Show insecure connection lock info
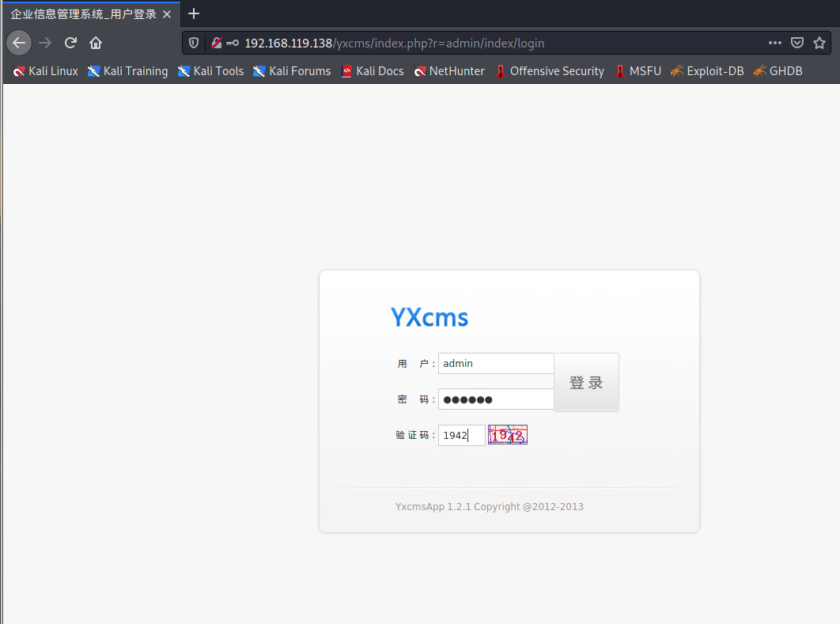Screen dimensions: 840x624 coord(217,43)
